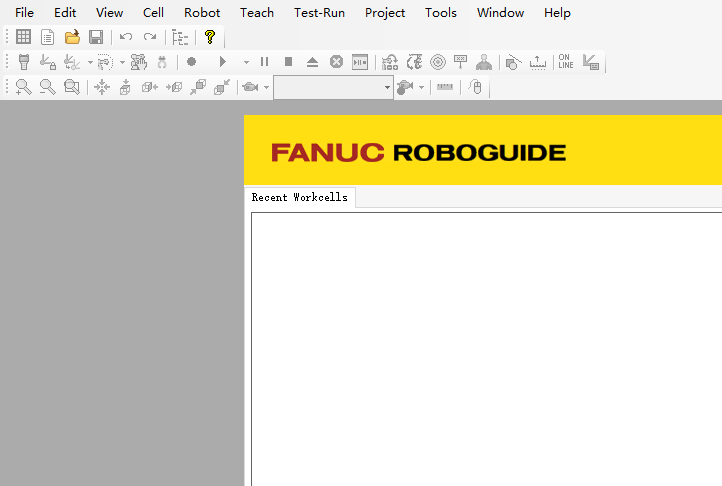The width and height of the screenshot is (722, 486).
Task: Open a workcell using the folder icon
Action: 72,37
